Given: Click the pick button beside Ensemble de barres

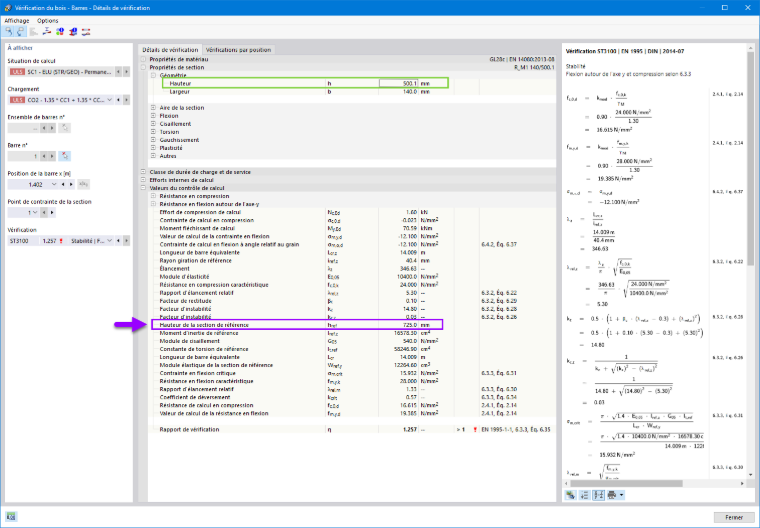Looking at the screenshot, I should pos(64,128).
